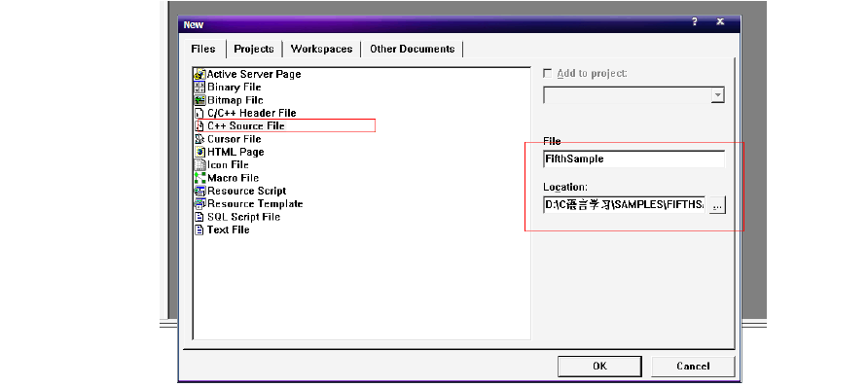Choose the "Macro File" label
The width and height of the screenshot is (868, 387).
click(233, 178)
